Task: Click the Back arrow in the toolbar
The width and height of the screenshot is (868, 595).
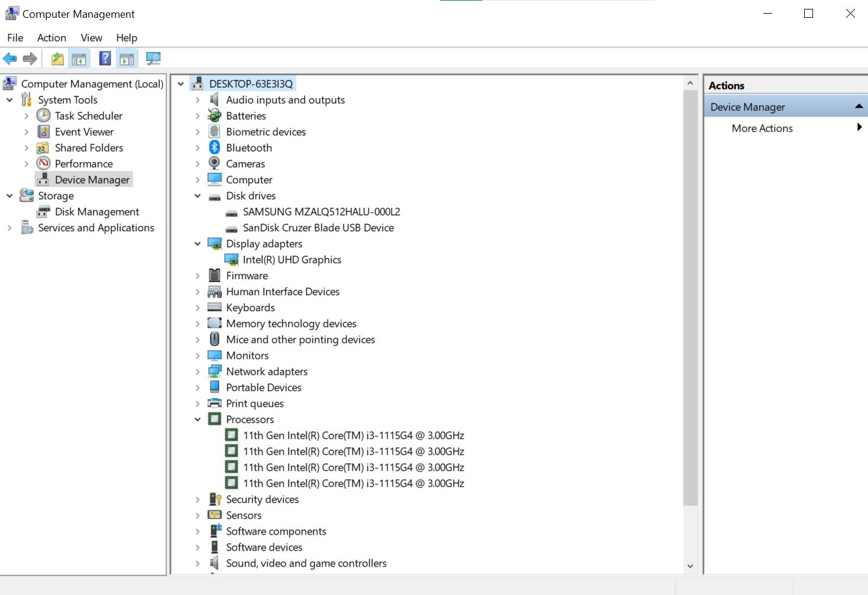Action: pos(10,59)
